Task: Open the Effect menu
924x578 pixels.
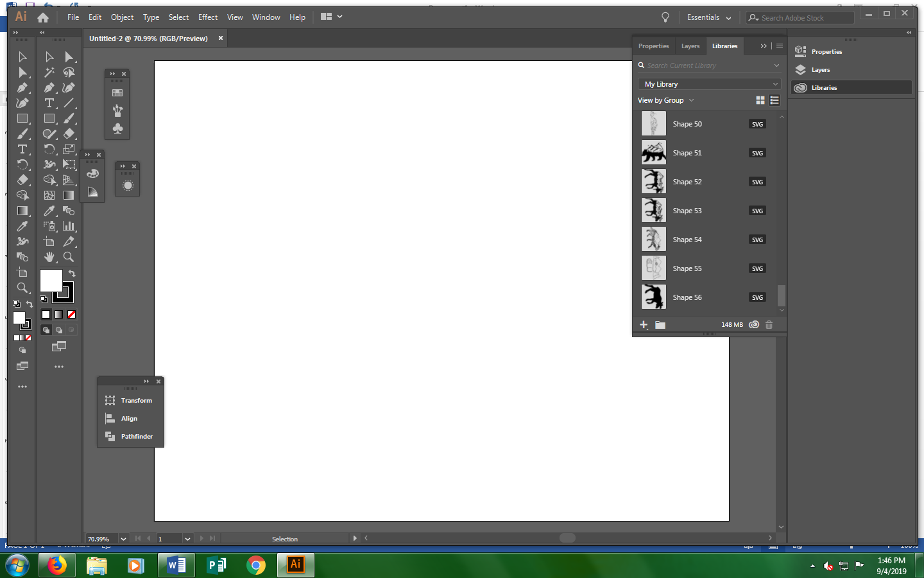Action: [207, 17]
